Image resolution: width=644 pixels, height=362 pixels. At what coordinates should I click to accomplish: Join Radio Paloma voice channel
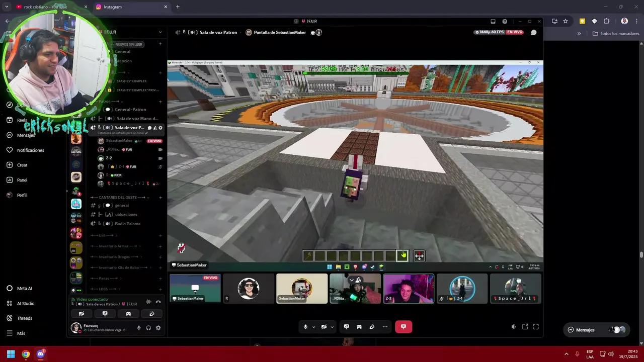[127, 224]
